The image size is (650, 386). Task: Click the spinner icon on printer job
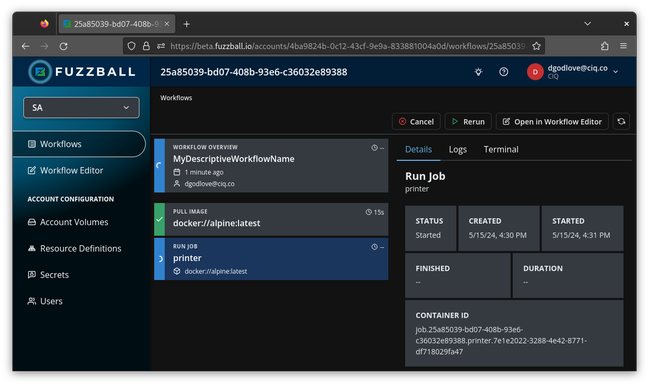coord(160,259)
